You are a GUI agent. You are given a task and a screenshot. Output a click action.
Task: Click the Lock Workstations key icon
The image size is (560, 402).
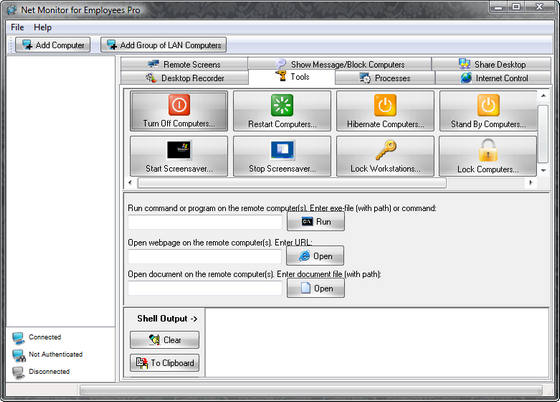click(x=386, y=150)
